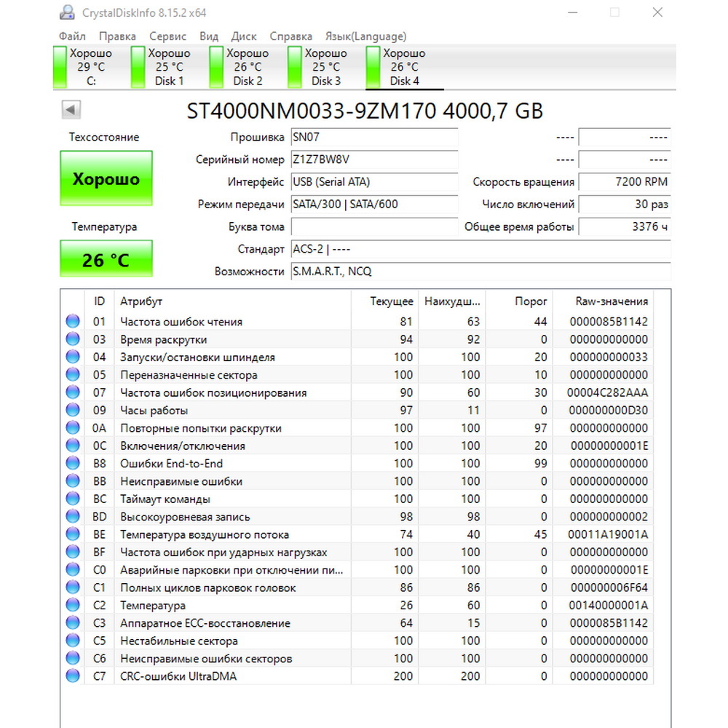Click status orb for attribute C2 temperature
The height and width of the screenshot is (728, 728).
(x=73, y=605)
